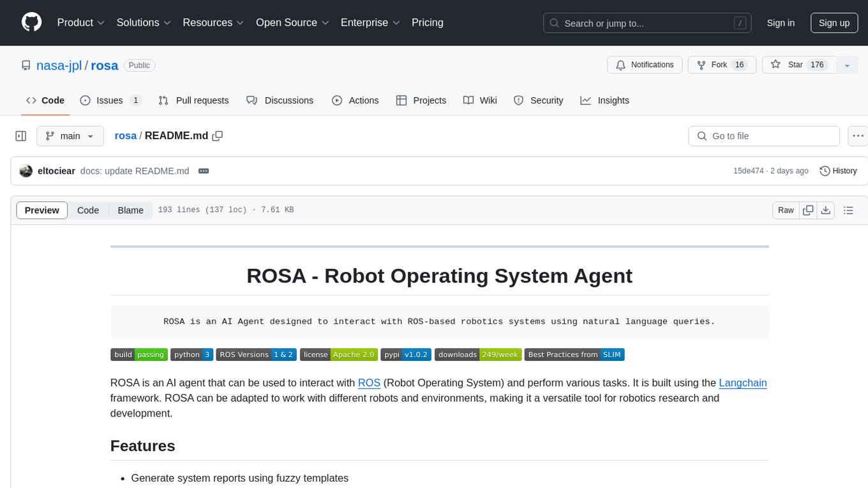Switch to the Projects tab
This screenshot has width=868, height=488.
tap(421, 100)
